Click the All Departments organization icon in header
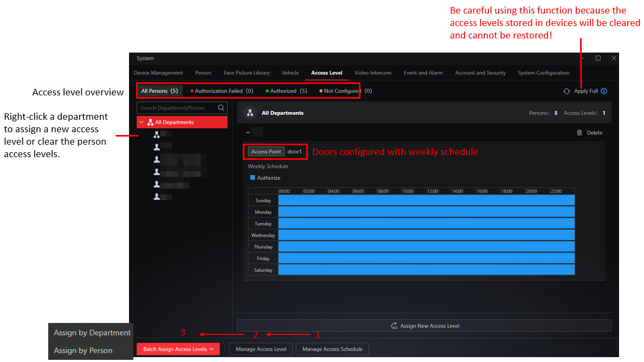The image size is (644, 362). 250,113
